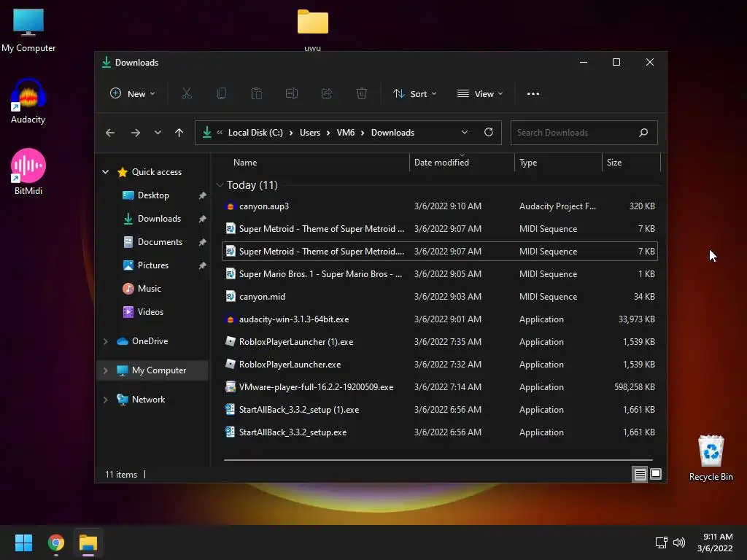
Task: Open Audacity desktop shortcut
Action: pos(28,101)
